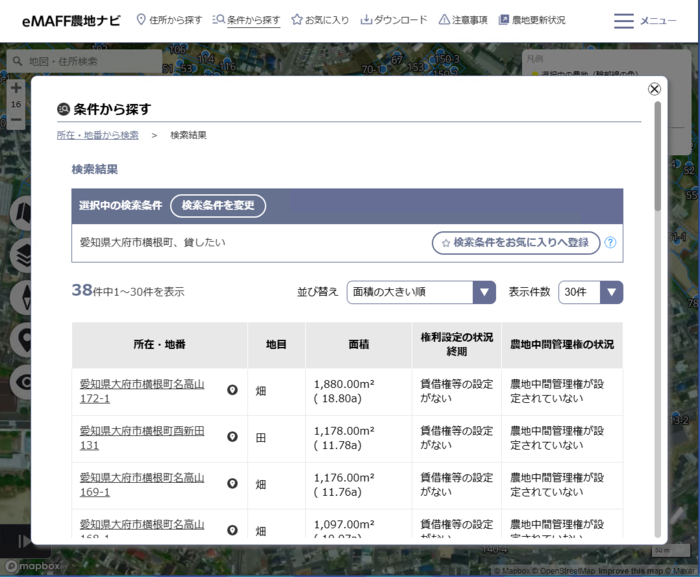
Task: Click the 住所から探す pin icon
Action: 141,19
